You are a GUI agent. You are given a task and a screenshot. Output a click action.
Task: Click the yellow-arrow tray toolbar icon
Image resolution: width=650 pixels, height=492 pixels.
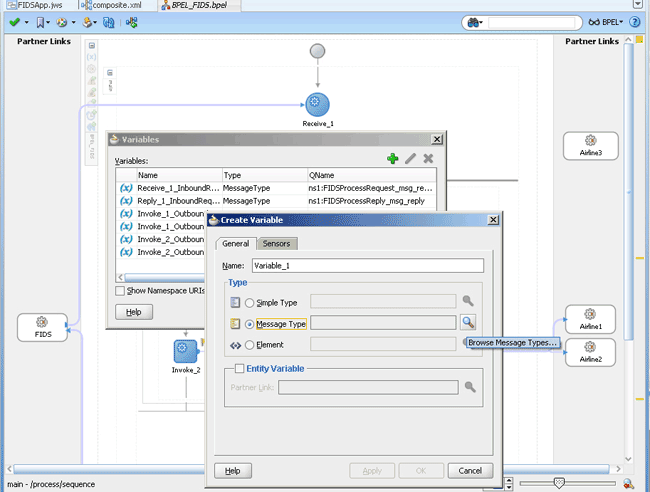[x=87, y=22]
